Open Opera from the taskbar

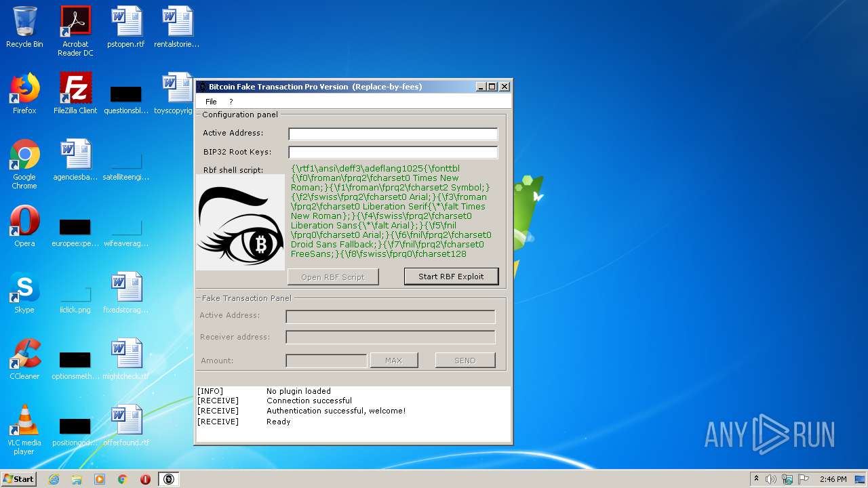[x=145, y=479]
